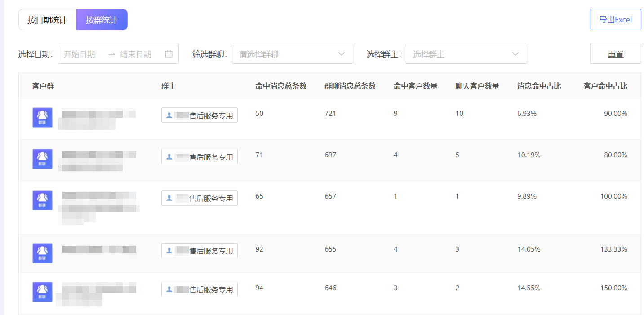Click the user icon in the first row's owner tag
The height and width of the screenshot is (315, 644).
(169, 115)
